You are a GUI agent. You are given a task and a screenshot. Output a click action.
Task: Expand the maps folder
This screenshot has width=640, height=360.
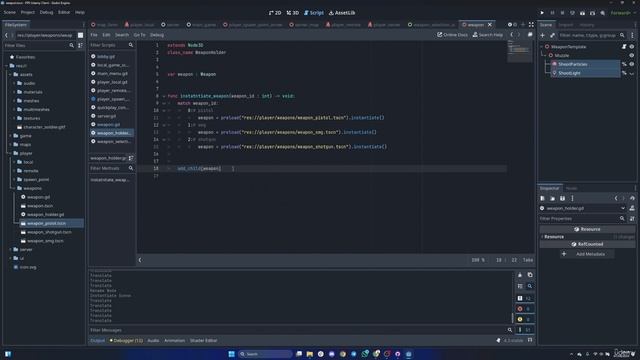[x=11, y=144]
